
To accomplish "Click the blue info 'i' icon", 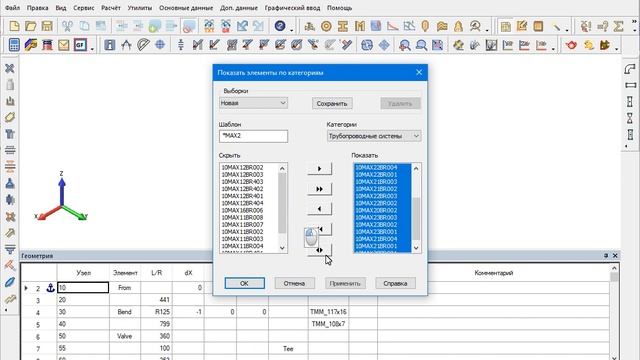I will [x=109, y=44].
